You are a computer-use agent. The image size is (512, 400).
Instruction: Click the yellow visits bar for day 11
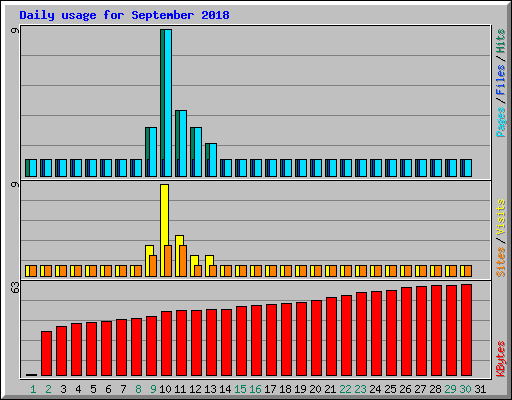click(179, 256)
